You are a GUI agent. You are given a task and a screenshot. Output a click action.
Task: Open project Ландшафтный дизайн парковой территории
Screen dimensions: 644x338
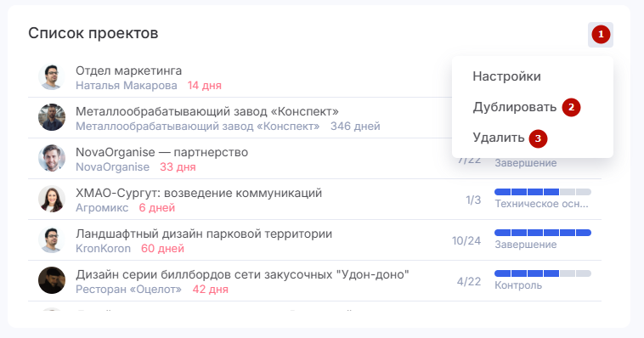pos(204,234)
